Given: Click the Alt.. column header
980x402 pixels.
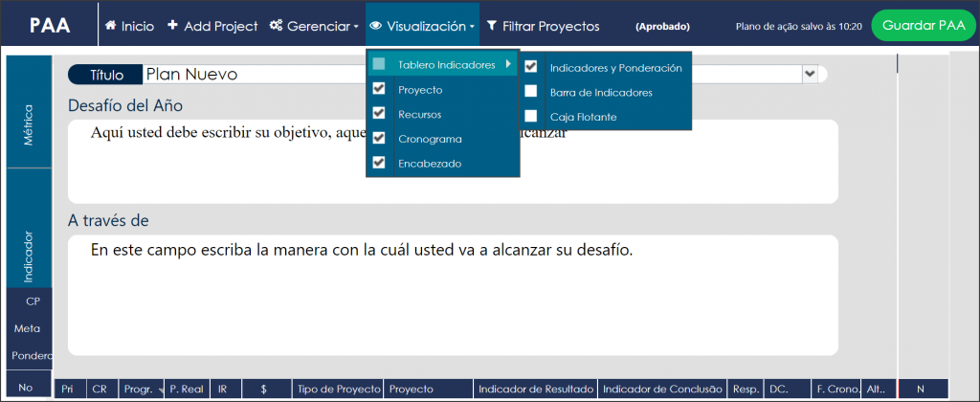Looking at the screenshot, I should pos(879,389).
